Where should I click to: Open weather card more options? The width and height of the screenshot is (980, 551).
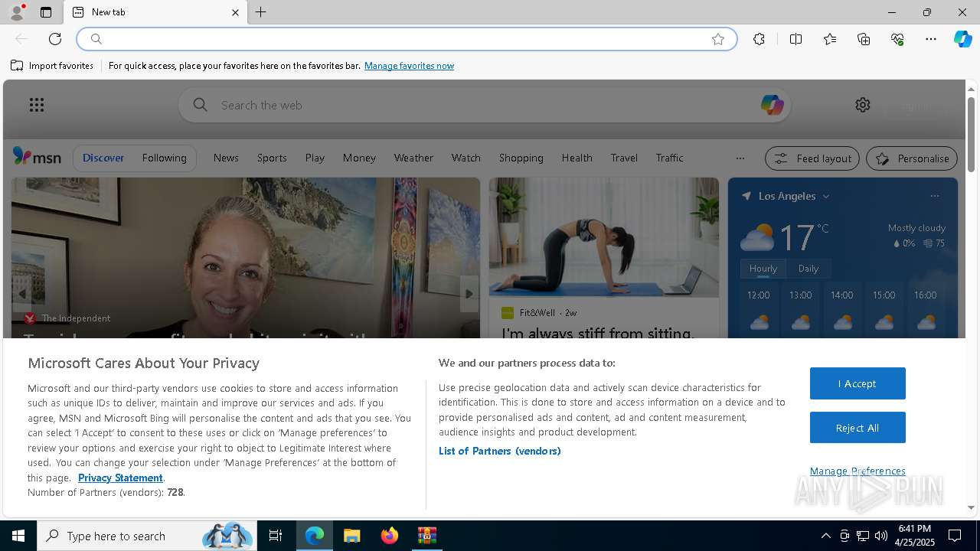934,196
